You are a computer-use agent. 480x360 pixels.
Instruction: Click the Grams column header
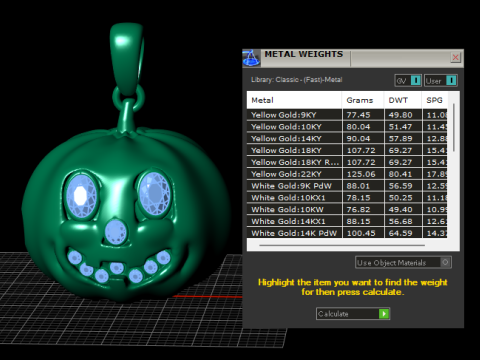pos(363,100)
